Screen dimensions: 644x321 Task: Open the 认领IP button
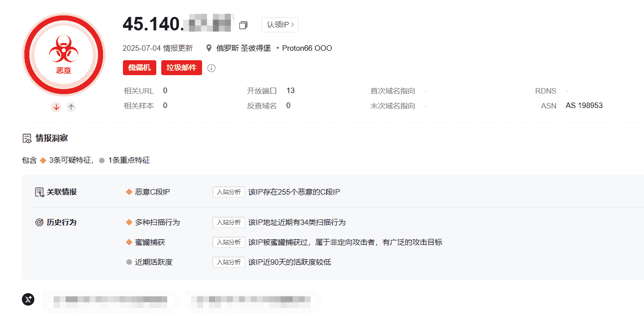tap(280, 25)
